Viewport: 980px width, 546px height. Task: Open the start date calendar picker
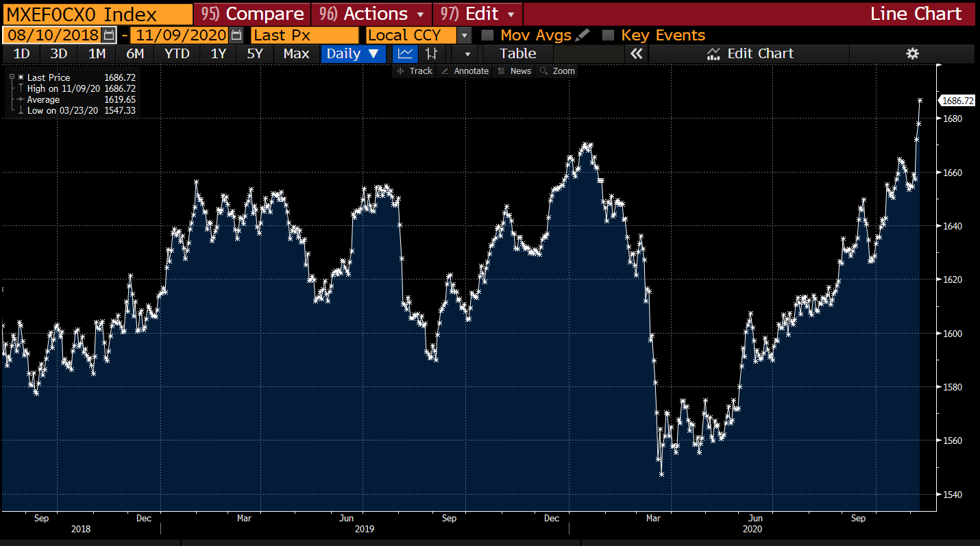(108, 34)
